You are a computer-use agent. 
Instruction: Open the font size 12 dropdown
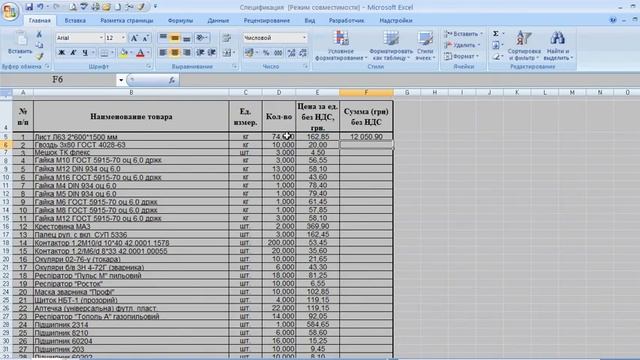coord(123,38)
